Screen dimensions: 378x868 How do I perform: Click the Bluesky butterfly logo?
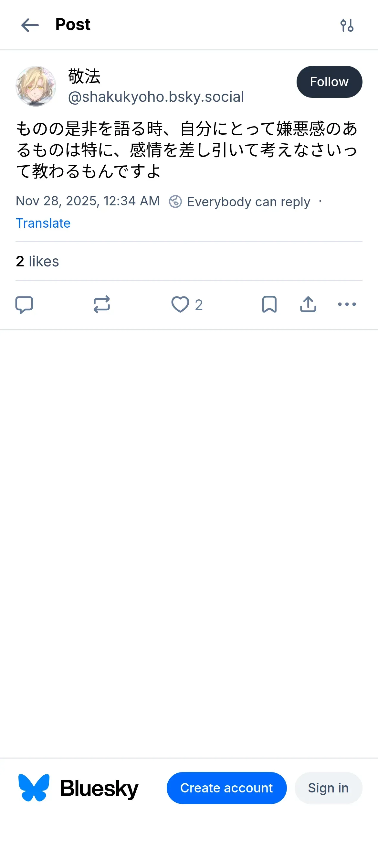[34, 788]
